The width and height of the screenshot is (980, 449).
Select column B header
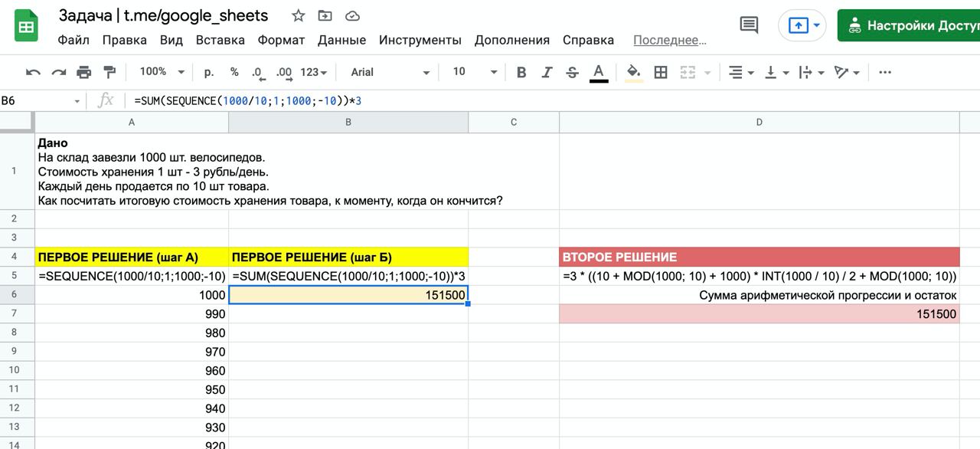[x=348, y=122]
